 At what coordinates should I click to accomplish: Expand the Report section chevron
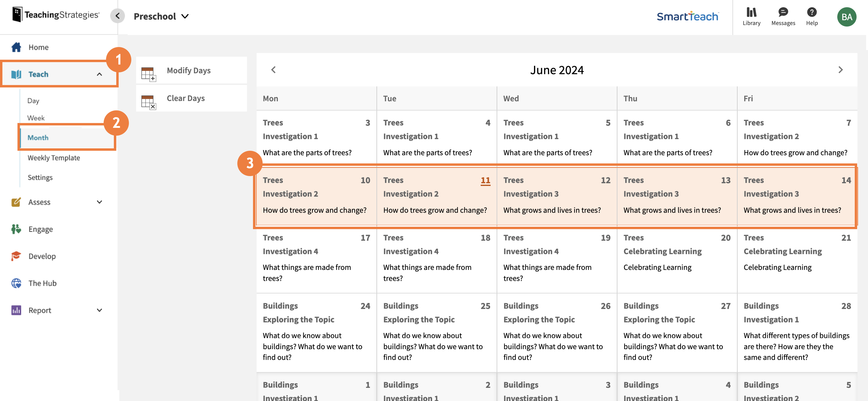[99, 310]
